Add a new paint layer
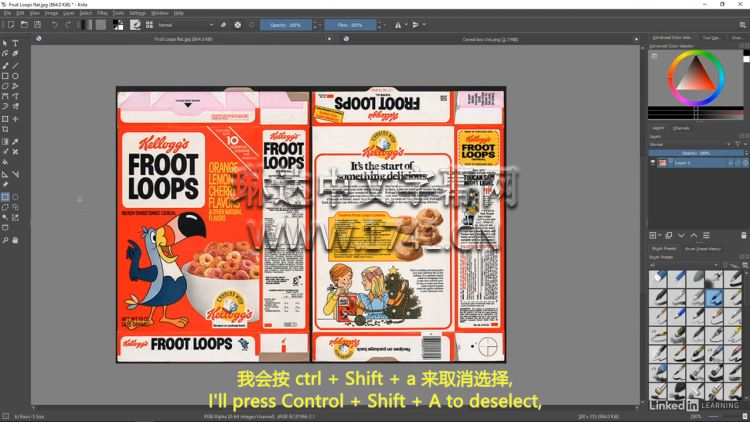The image size is (750, 422). click(x=652, y=235)
